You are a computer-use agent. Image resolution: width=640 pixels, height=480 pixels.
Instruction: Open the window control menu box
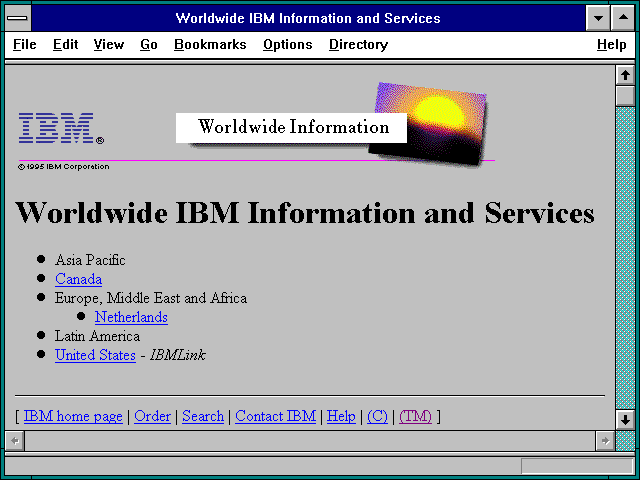click(x=18, y=18)
